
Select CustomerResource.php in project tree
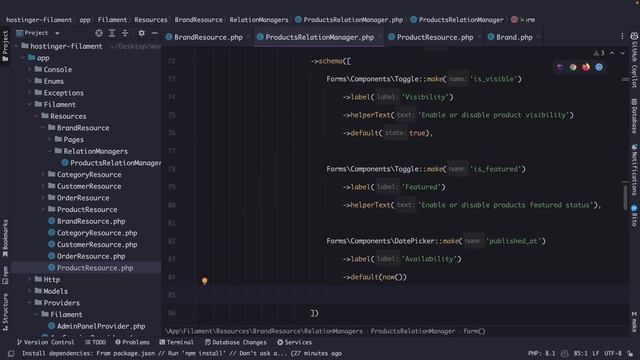coord(93,244)
